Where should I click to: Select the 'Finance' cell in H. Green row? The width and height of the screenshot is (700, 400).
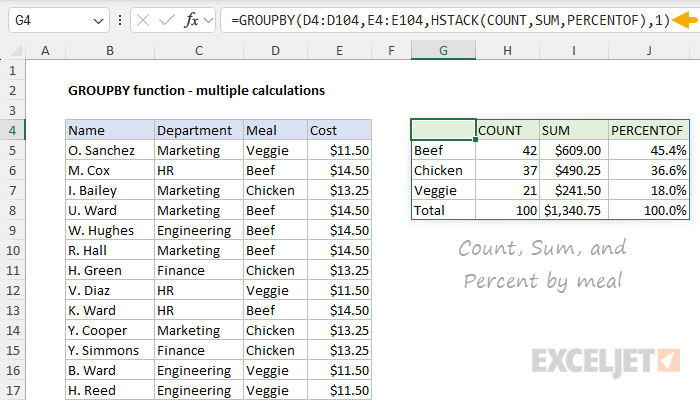[x=199, y=271]
